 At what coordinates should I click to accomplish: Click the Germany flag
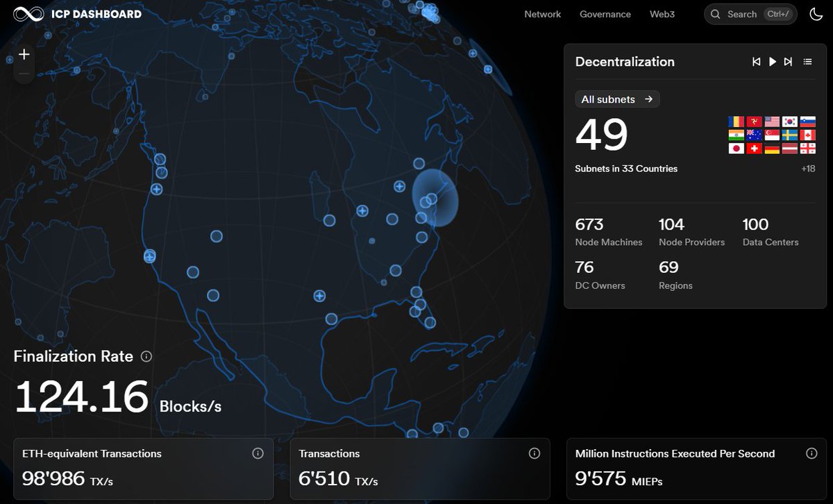[x=772, y=149]
